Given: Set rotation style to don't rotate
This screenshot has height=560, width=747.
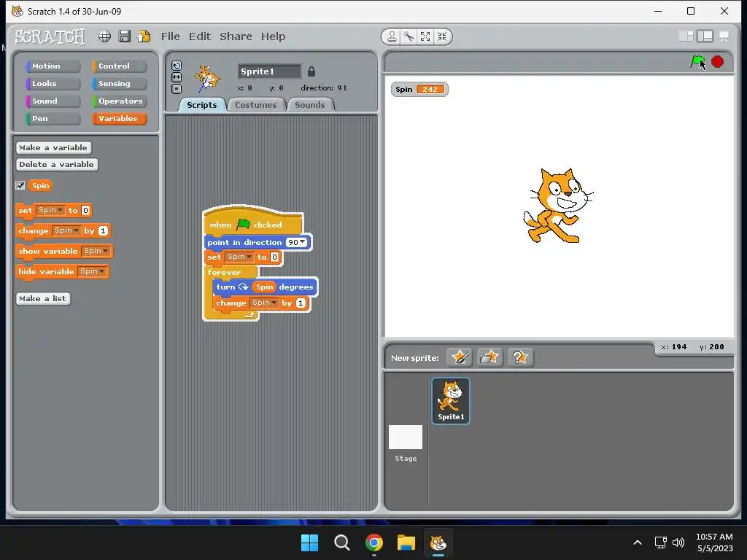Looking at the screenshot, I should (x=177, y=88).
